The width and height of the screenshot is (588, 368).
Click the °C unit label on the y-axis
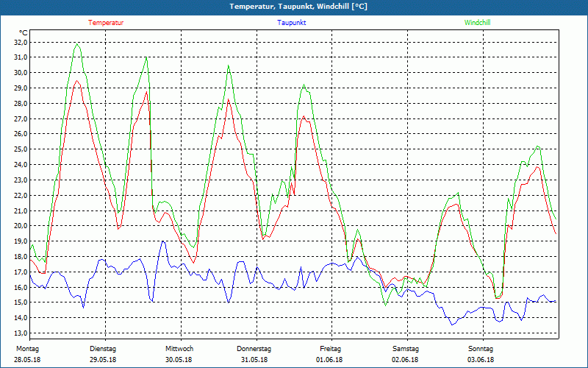pyautogui.click(x=24, y=32)
